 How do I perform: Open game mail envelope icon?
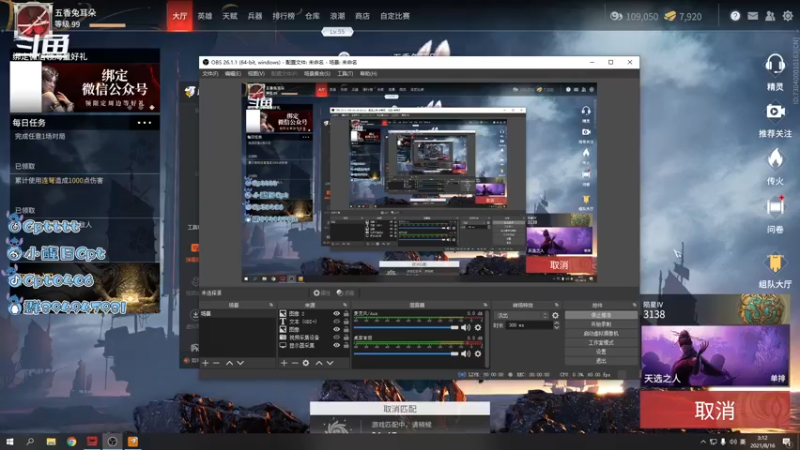(x=753, y=16)
